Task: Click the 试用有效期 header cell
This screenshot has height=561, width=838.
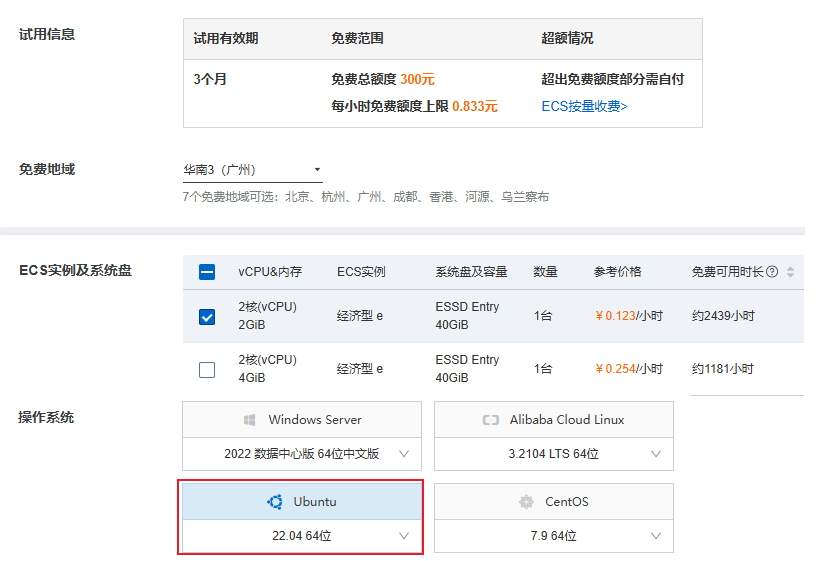Action: pyautogui.click(x=226, y=38)
